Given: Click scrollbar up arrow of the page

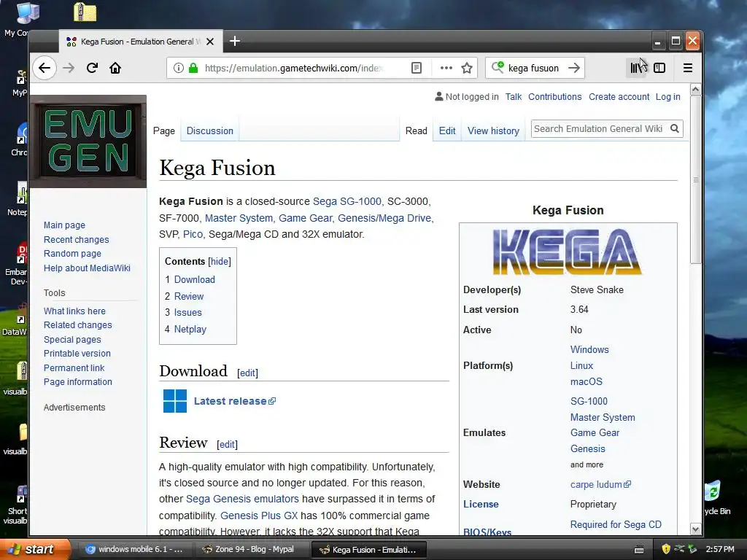Looking at the screenshot, I should point(695,90).
